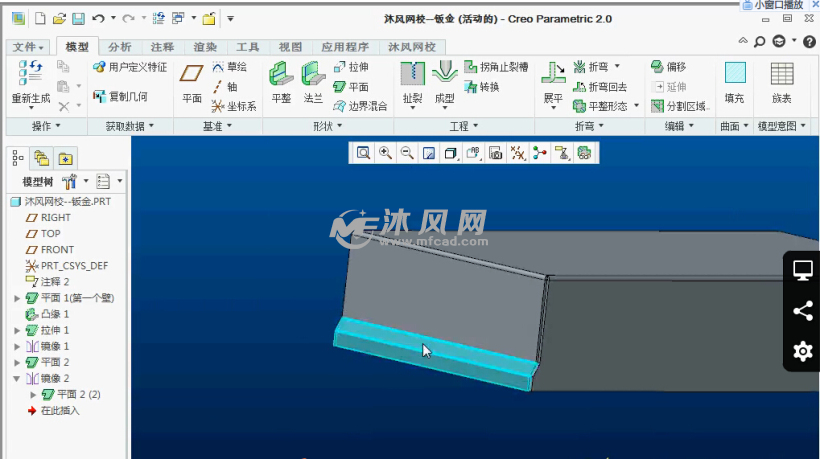Open the 文件 file menu
The image size is (820, 459).
[29, 47]
